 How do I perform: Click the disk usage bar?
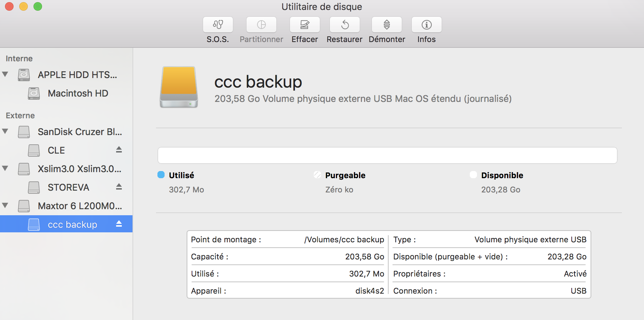pos(387,155)
